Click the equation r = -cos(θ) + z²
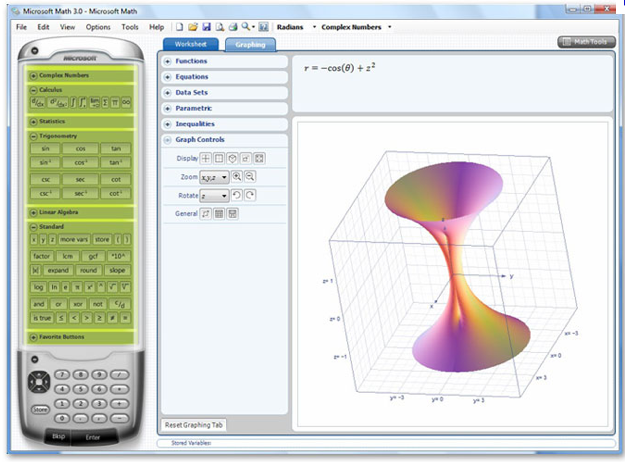This screenshot has height=462, width=625. (x=340, y=68)
